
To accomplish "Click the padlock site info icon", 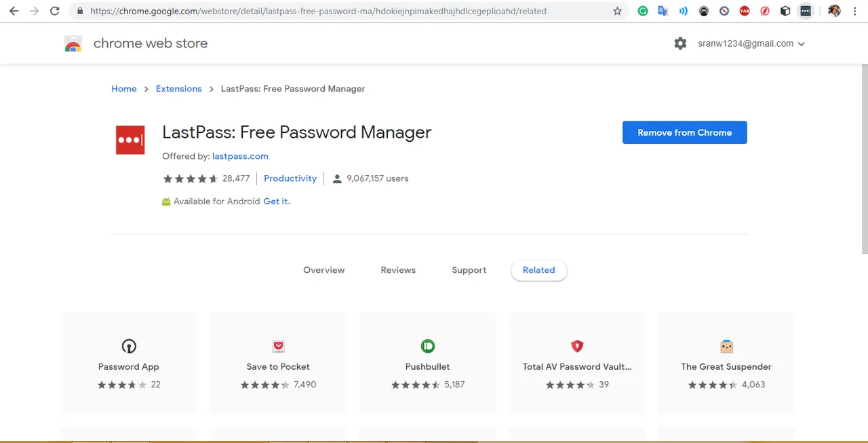I will coord(80,11).
